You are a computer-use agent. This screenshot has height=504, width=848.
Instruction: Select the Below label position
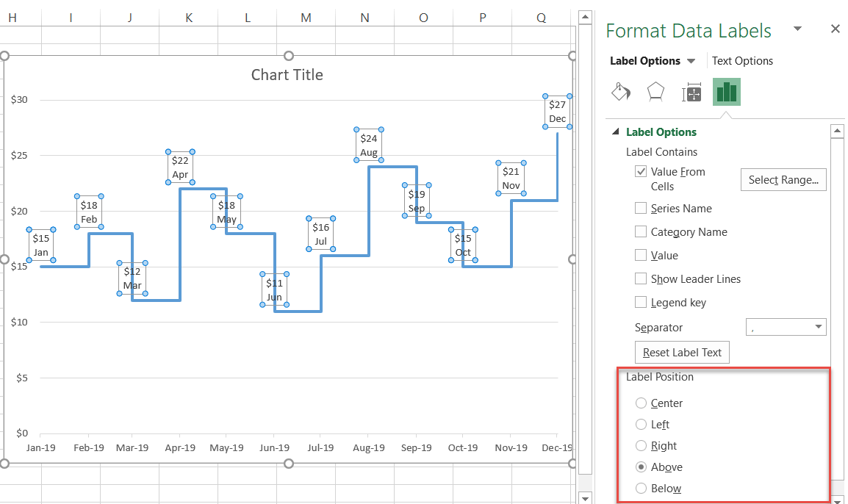tap(641, 489)
